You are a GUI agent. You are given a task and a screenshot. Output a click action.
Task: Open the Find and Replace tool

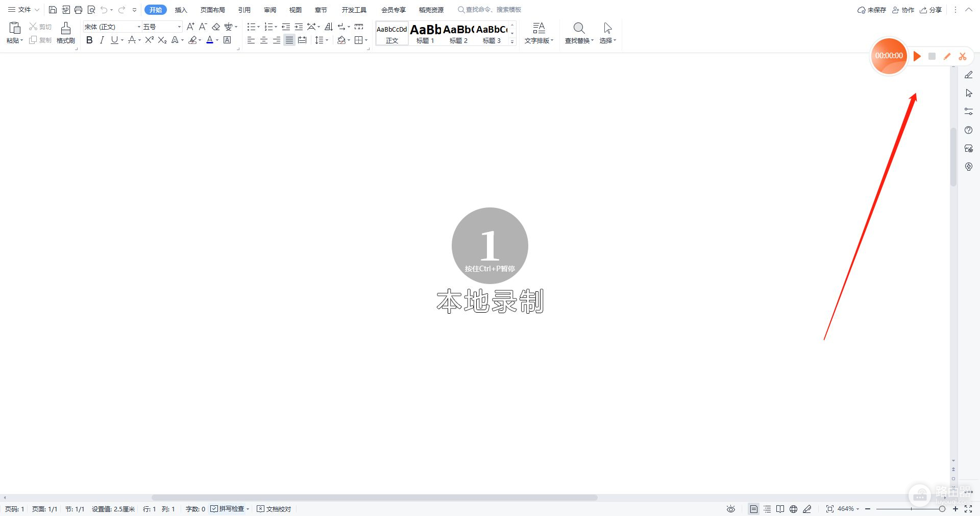pyautogui.click(x=579, y=33)
